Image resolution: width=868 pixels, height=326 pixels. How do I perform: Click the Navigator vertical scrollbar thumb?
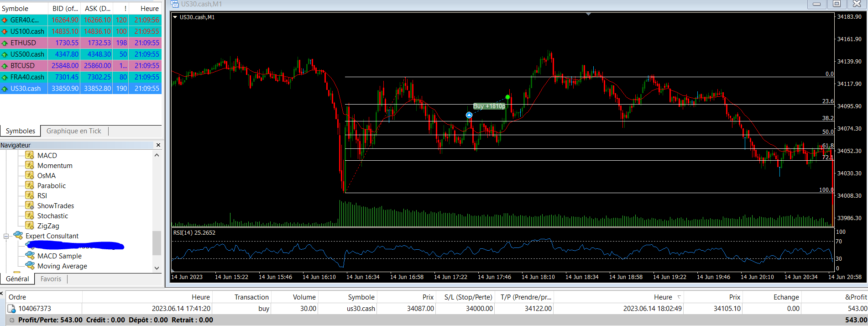pos(157,243)
